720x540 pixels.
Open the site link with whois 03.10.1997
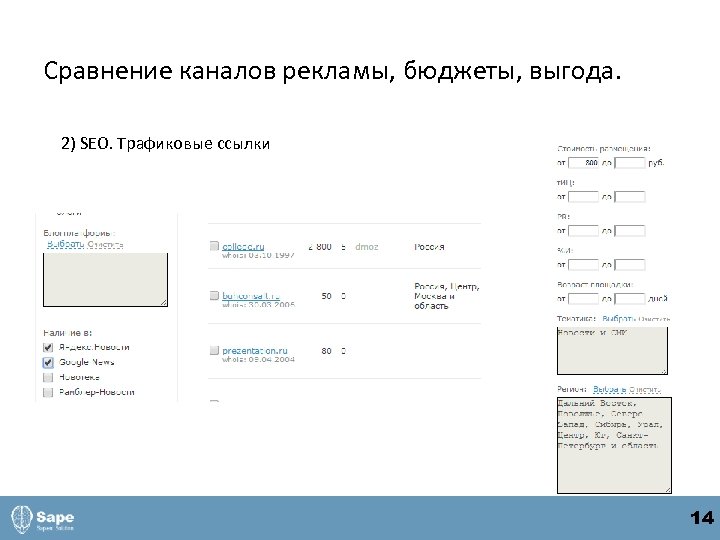[243, 247]
